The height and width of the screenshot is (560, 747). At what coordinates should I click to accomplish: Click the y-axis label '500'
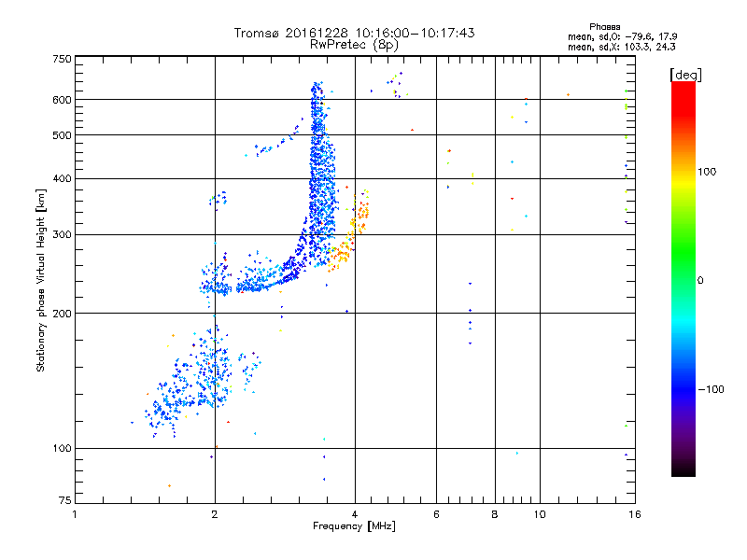point(62,135)
